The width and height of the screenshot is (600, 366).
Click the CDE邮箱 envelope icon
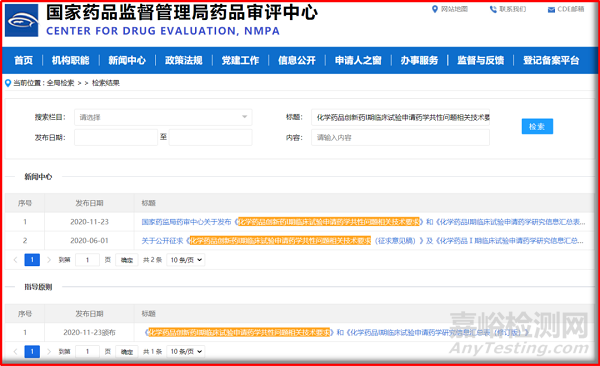pyautogui.click(x=551, y=9)
